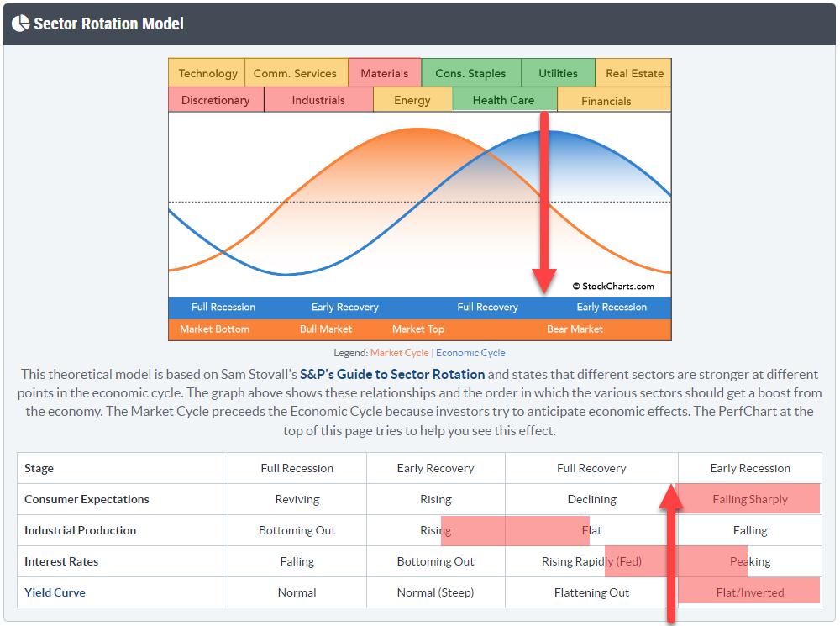Image resolution: width=840 pixels, height=626 pixels.
Task: Select the Industrials sector box
Action: coord(318,100)
